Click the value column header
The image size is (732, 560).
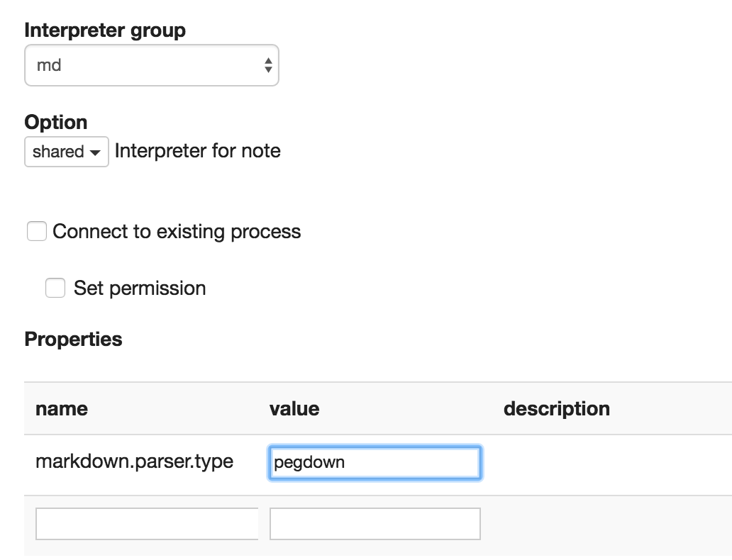pos(294,409)
